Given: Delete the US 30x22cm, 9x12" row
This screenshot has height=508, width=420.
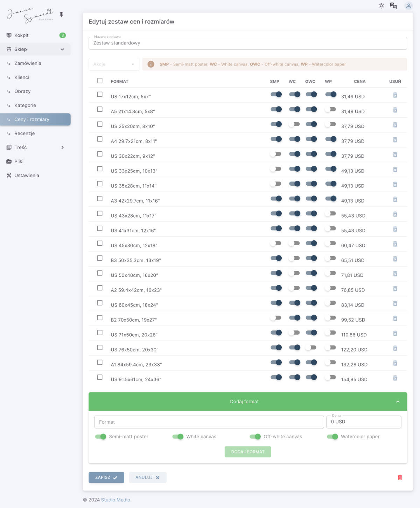Looking at the screenshot, I should pyautogui.click(x=395, y=155).
